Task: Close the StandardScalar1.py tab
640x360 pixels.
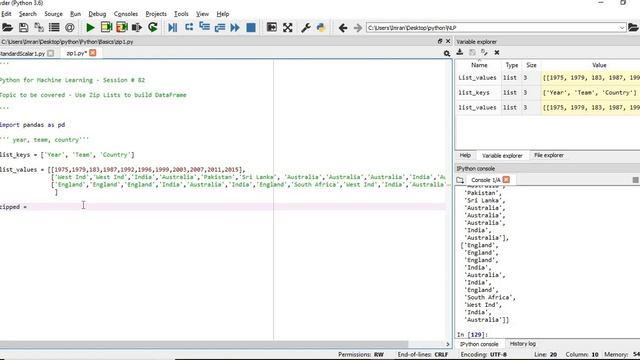Action: (51, 53)
